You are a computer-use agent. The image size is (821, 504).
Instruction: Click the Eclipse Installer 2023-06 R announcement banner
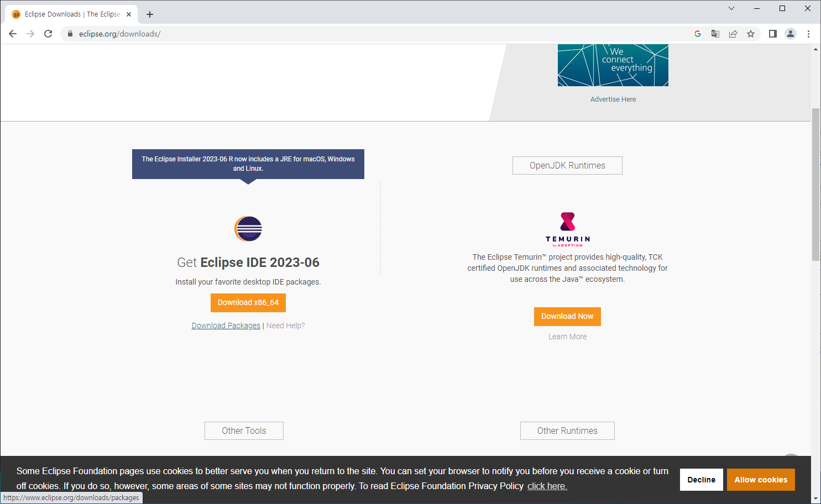pyautogui.click(x=248, y=164)
